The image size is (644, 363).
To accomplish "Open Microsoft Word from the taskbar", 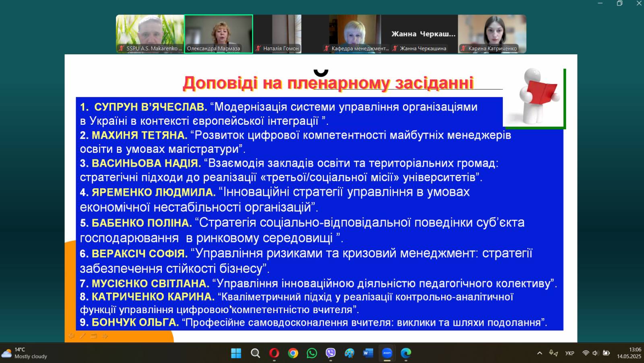I will (x=368, y=353).
